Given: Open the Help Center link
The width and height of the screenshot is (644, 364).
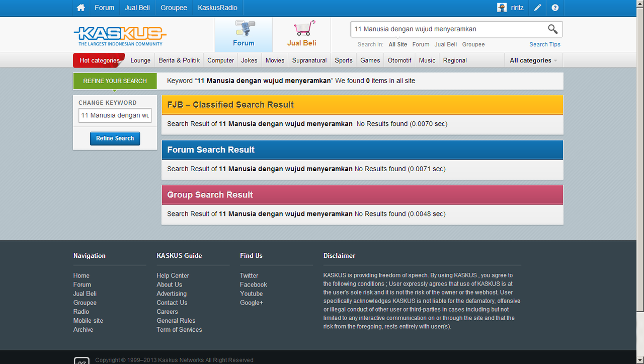Looking at the screenshot, I should (173, 275).
